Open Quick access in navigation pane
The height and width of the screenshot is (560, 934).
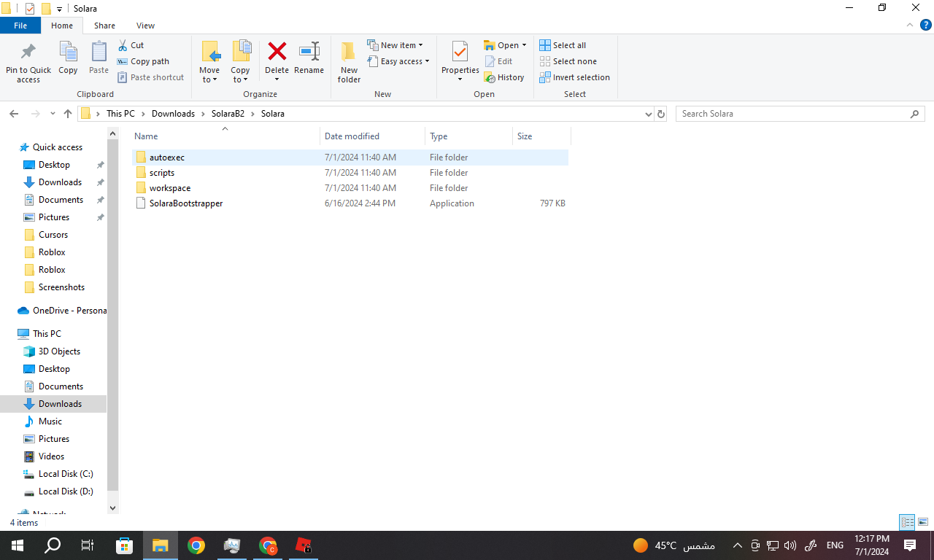58,147
